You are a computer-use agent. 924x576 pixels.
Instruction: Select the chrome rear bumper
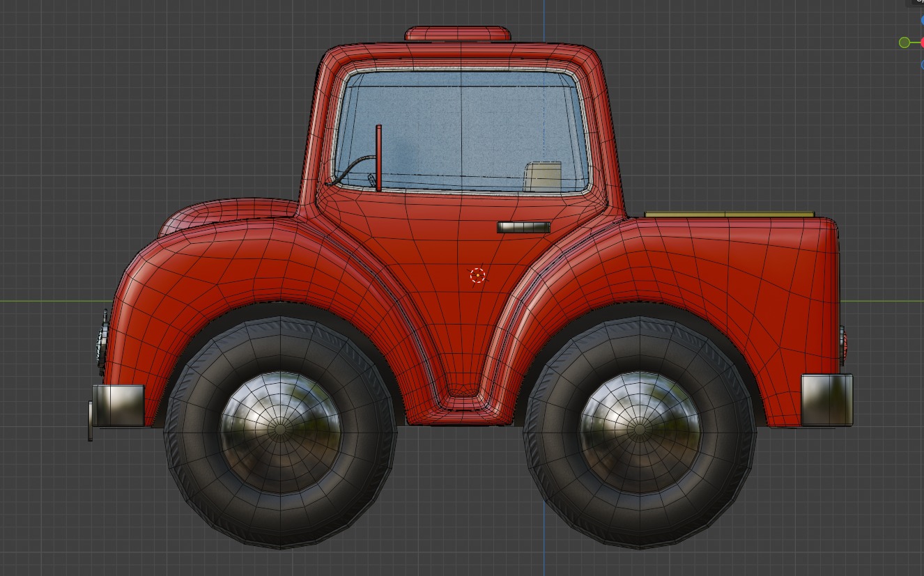click(x=827, y=400)
